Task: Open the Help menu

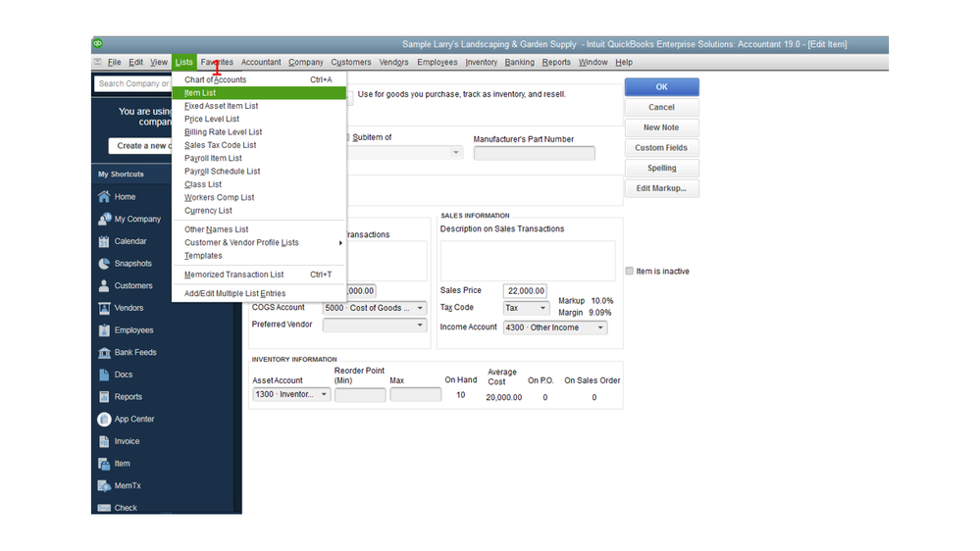Action: coord(624,62)
